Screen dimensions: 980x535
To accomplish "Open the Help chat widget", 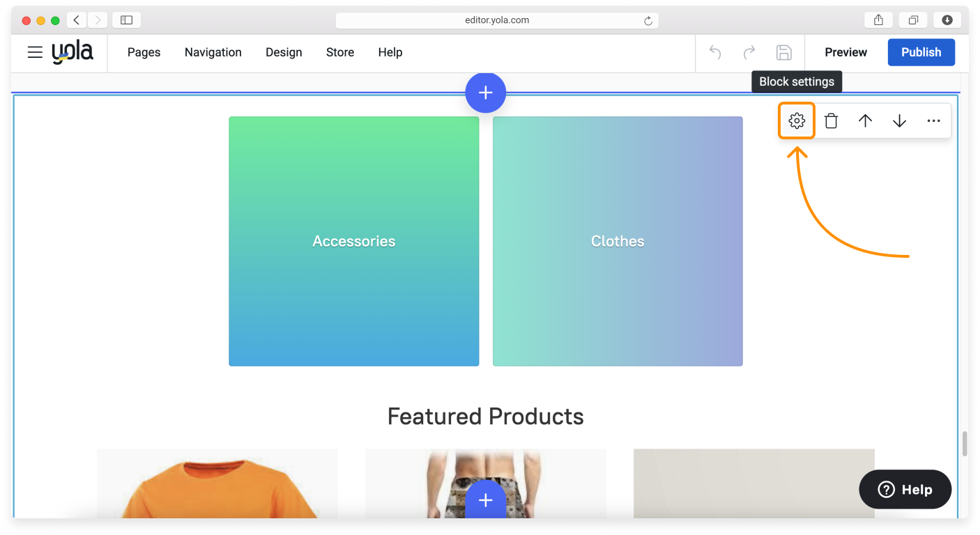I will 905,489.
